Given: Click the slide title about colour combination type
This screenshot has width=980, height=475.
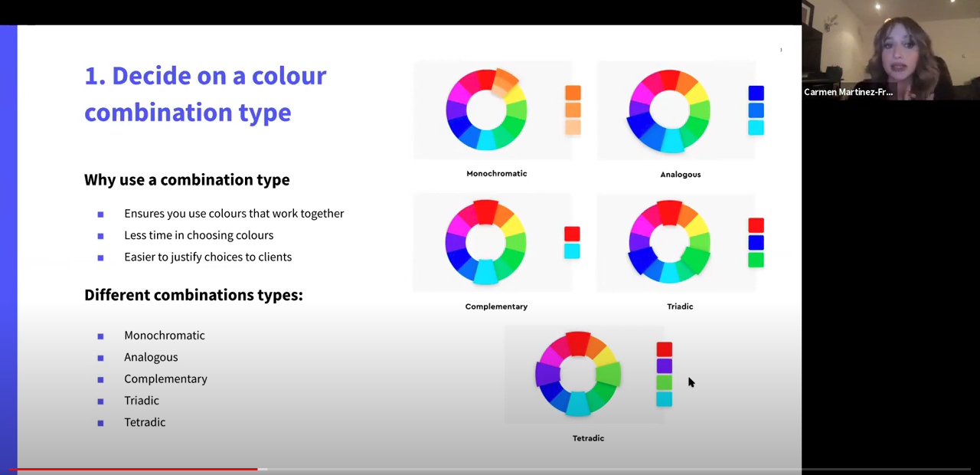Looking at the screenshot, I should click(205, 93).
